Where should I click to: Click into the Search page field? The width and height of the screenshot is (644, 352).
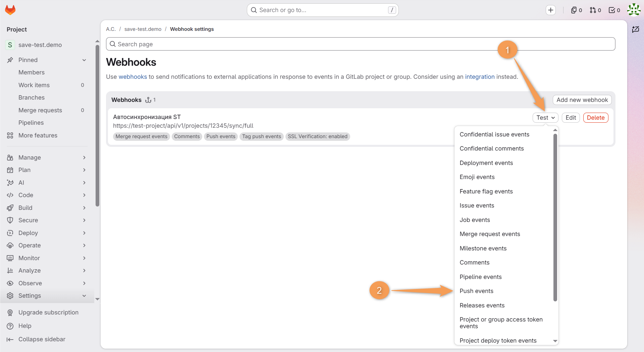360,44
